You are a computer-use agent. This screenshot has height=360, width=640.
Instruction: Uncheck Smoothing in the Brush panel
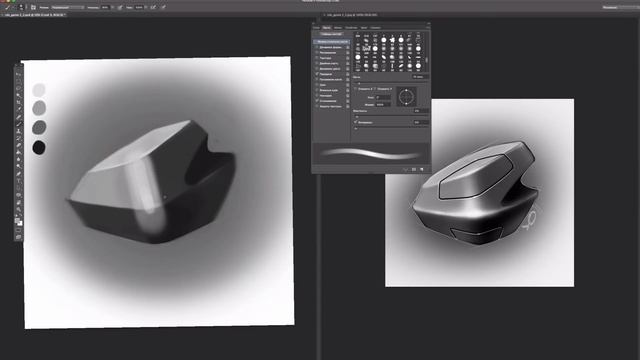[317, 101]
